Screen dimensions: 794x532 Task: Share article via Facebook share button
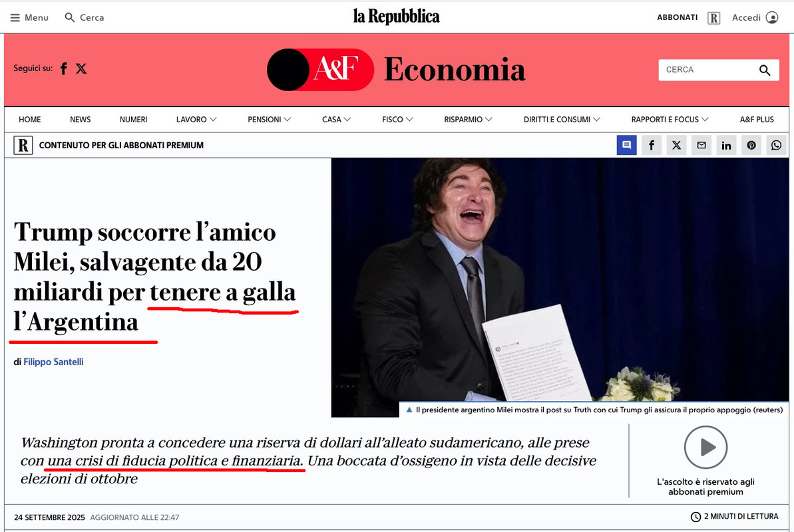(x=652, y=145)
